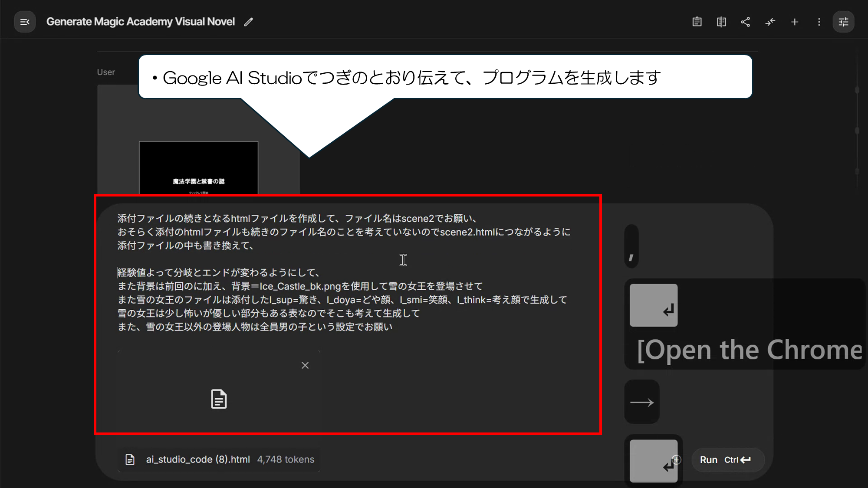The width and height of the screenshot is (868, 488).
Task: Open the three-dot more options menu
Action: pos(819,22)
